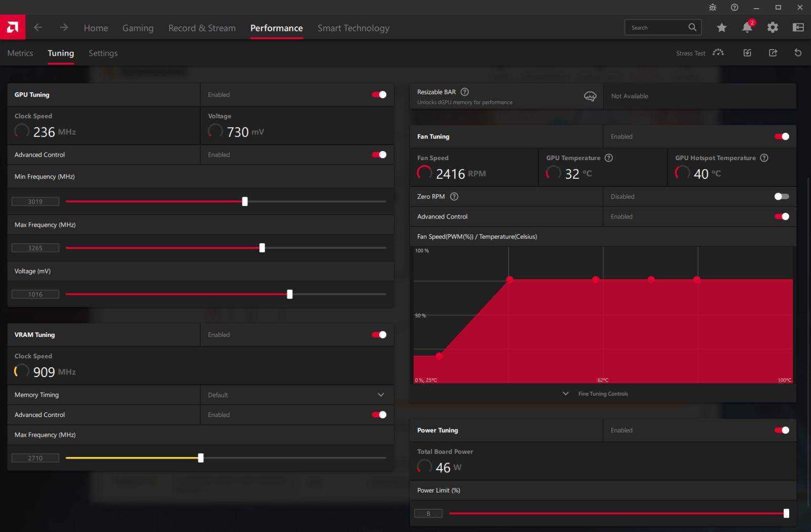The height and width of the screenshot is (532, 811).
Task: Click Max Frequency GPU slider handle
Action: tap(262, 248)
